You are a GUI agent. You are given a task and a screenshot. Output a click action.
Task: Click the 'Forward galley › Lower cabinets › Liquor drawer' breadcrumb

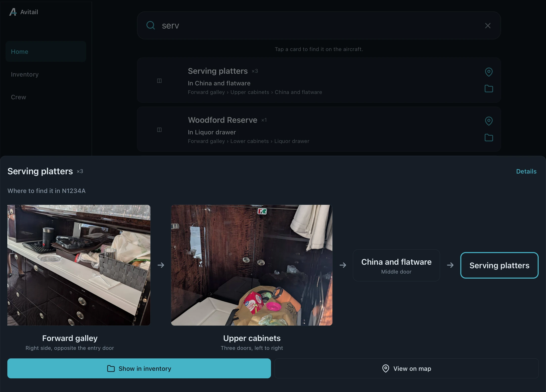(x=248, y=141)
